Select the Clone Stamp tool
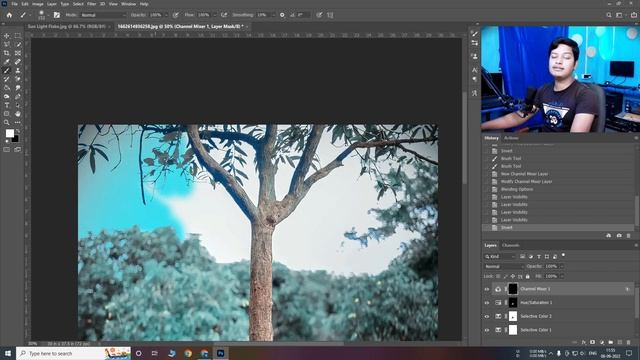 [x=18, y=71]
